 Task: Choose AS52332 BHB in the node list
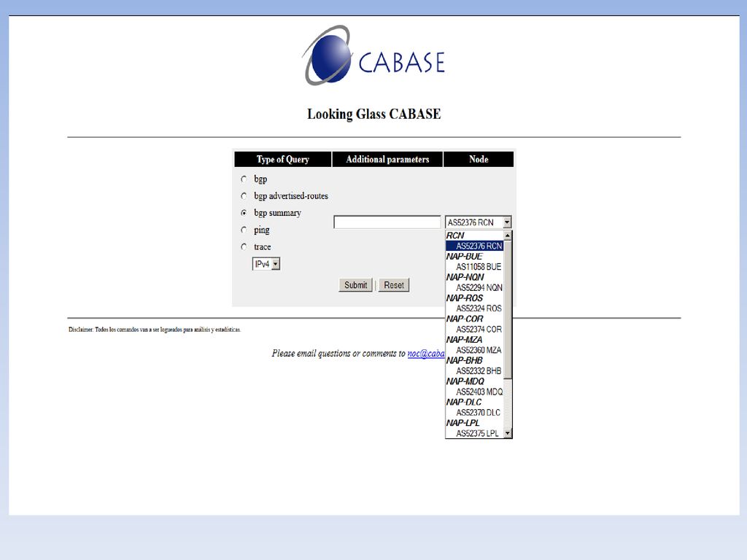coord(474,371)
